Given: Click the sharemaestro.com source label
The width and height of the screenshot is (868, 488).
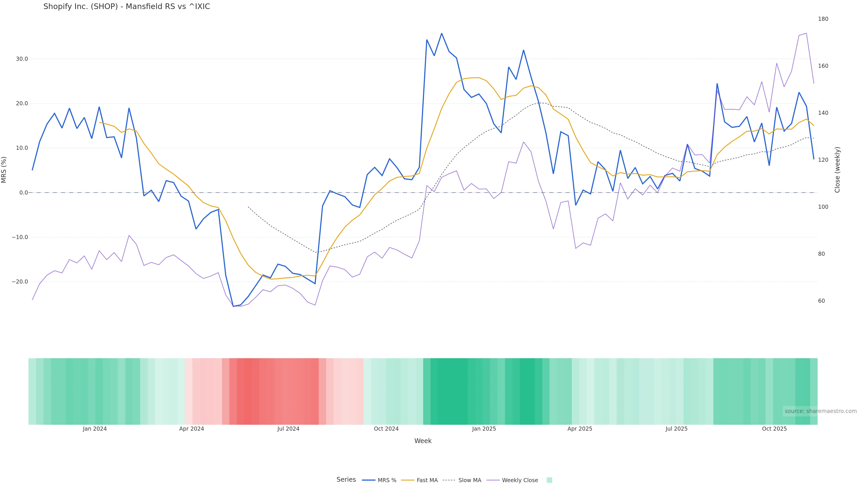Looking at the screenshot, I should [820, 411].
